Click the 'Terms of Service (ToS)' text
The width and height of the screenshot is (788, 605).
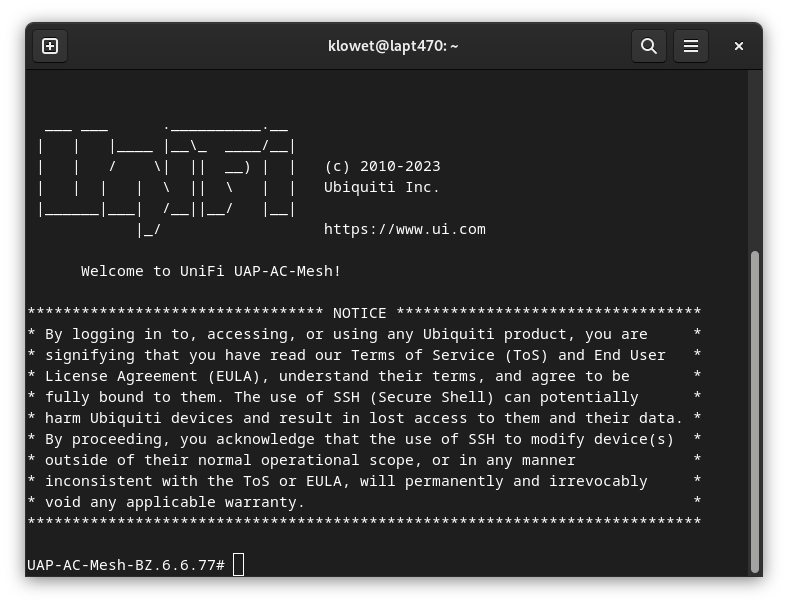click(x=445, y=355)
